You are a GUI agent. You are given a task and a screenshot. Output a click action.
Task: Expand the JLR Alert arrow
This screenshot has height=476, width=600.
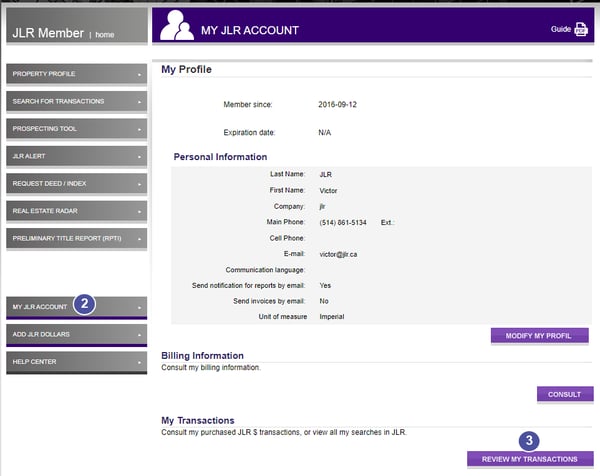(x=139, y=157)
